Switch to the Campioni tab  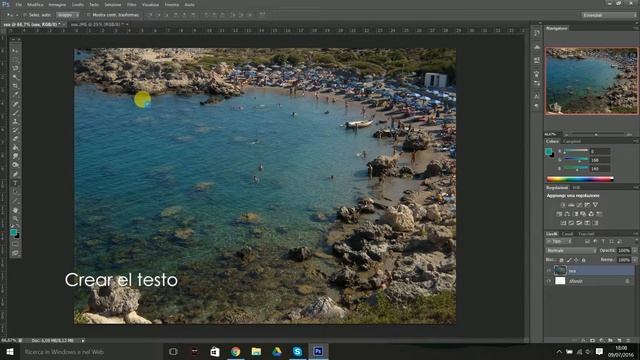(572, 141)
